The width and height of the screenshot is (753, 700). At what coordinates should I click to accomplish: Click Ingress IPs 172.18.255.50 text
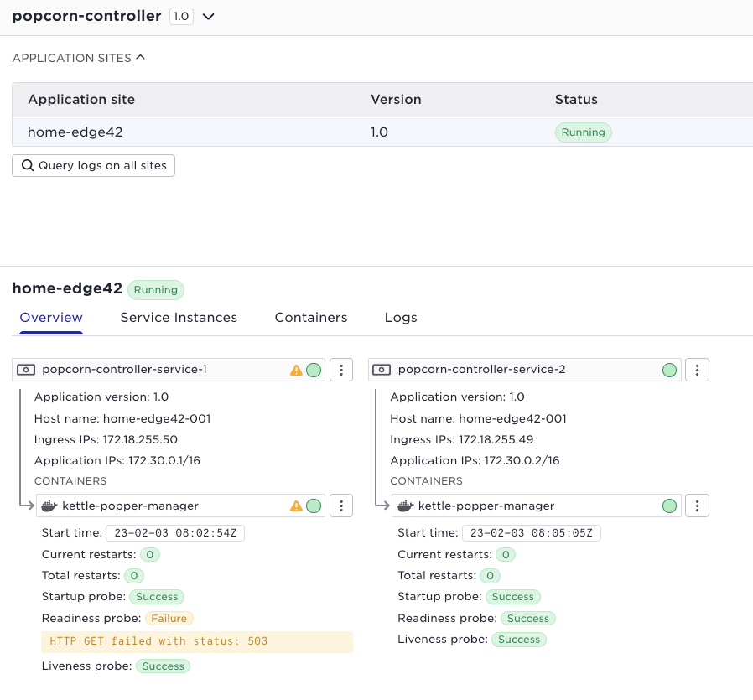coord(106,440)
